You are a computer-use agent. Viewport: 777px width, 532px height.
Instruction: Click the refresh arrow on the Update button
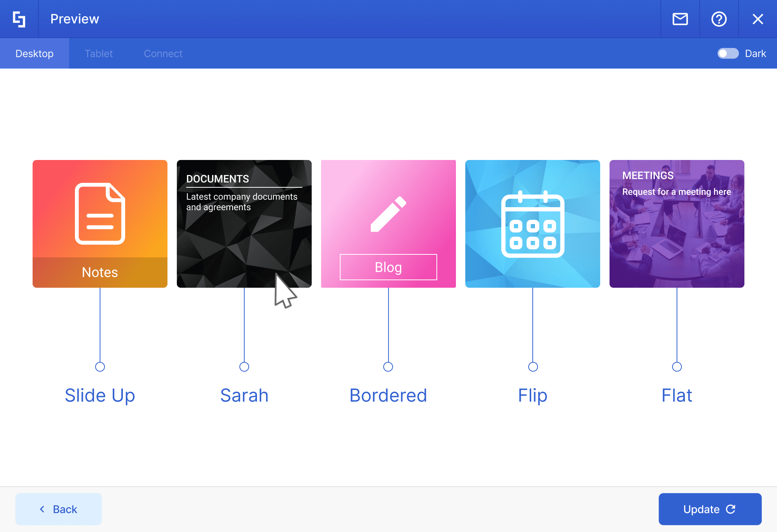(731, 509)
